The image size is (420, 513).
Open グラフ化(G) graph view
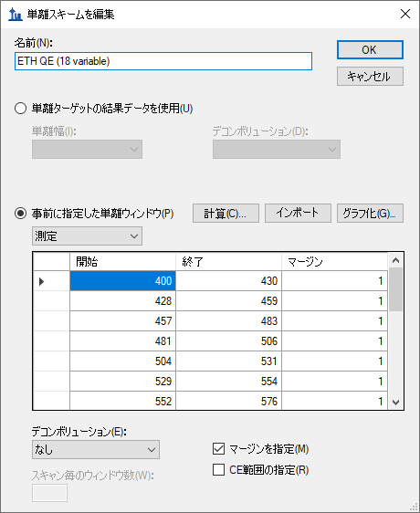pyautogui.click(x=370, y=214)
